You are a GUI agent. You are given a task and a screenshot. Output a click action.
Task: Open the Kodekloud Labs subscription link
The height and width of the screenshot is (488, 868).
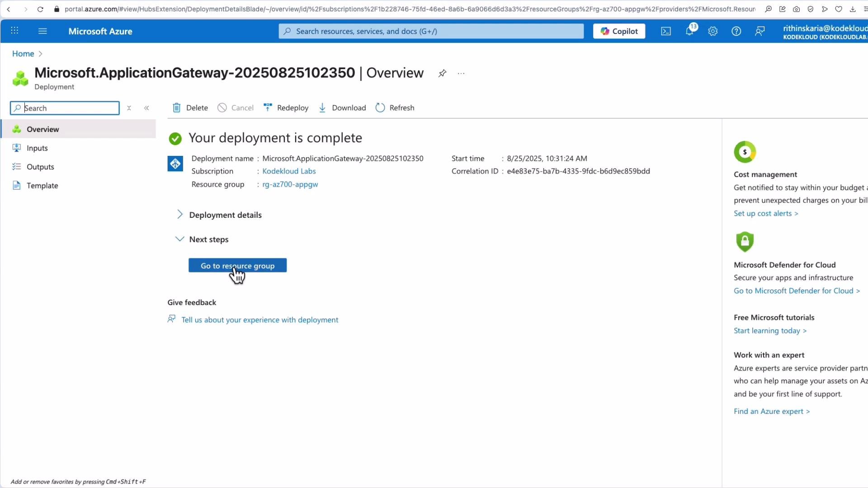(x=289, y=171)
